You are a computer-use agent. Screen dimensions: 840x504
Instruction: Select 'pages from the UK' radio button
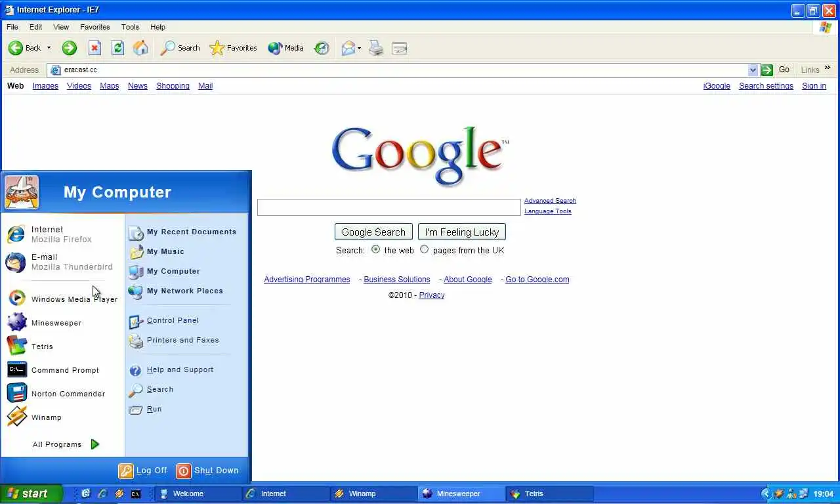[424, 249]
